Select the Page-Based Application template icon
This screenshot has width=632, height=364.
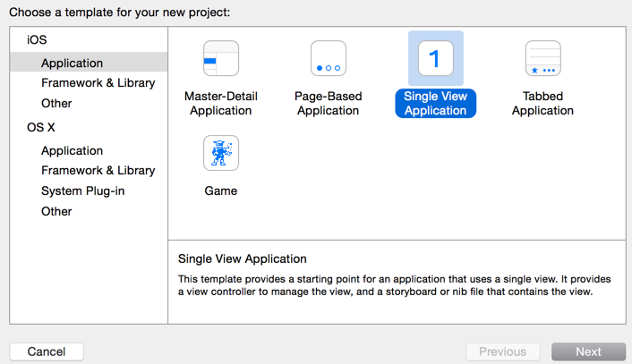click(x=328, y=59)
